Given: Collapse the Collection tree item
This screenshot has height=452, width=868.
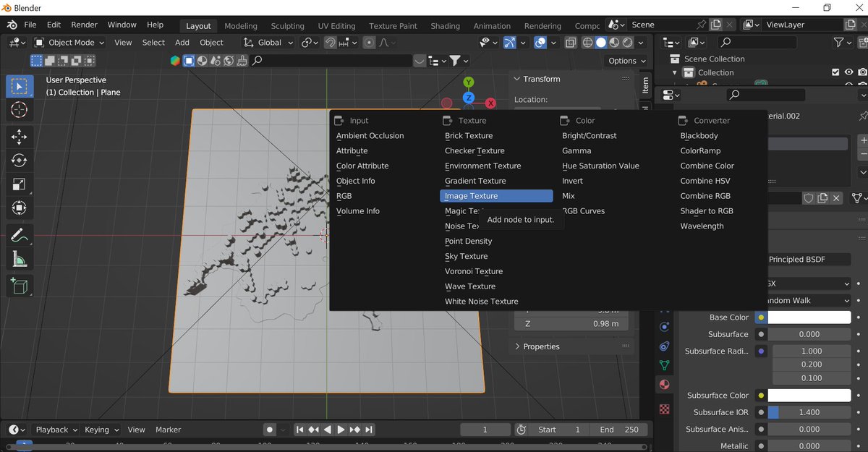Looking at the screenshot, I should (x=675, y=72).
